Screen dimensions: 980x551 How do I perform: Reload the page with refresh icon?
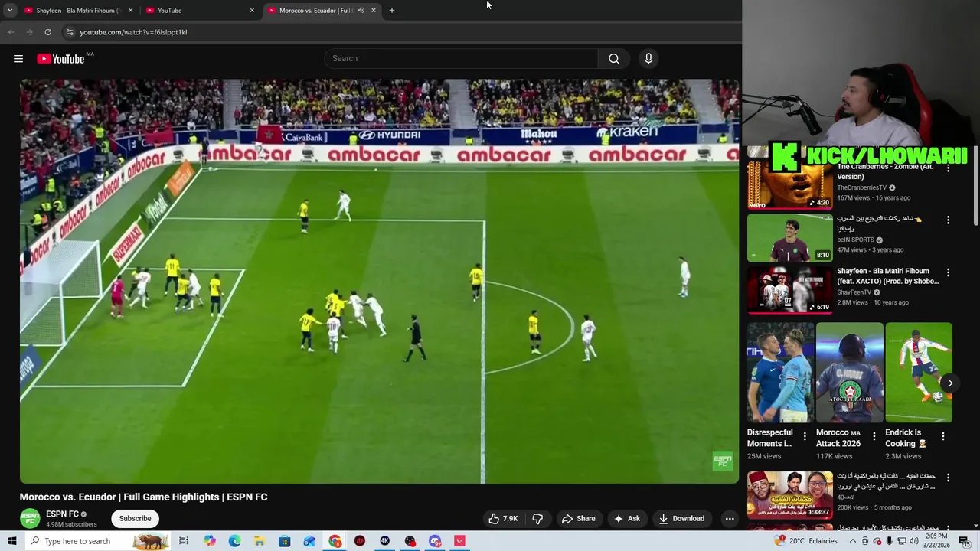[x=47, y=32]
